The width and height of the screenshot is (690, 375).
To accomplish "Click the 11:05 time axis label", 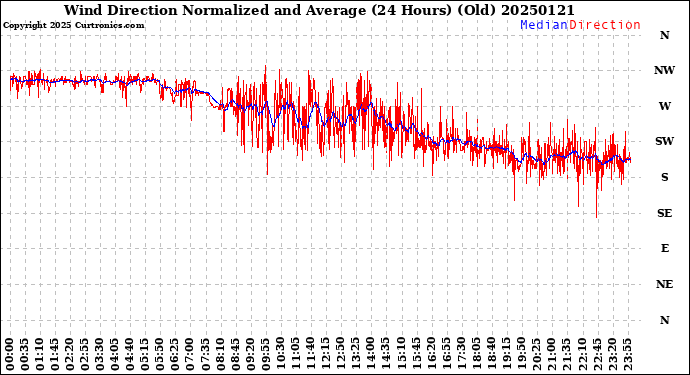I will pos(296,354).
